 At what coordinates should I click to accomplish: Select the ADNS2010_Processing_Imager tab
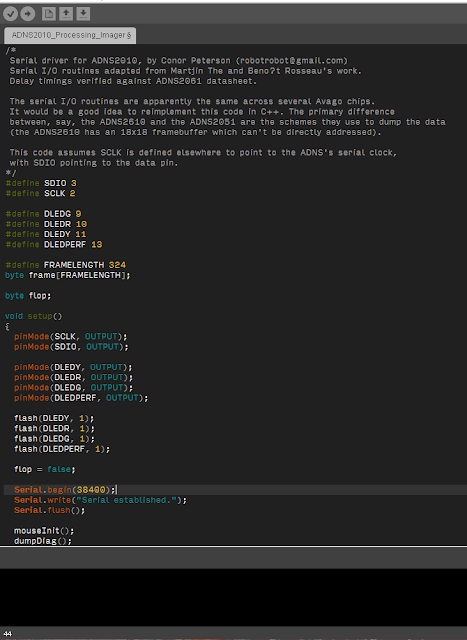(70, 35)
